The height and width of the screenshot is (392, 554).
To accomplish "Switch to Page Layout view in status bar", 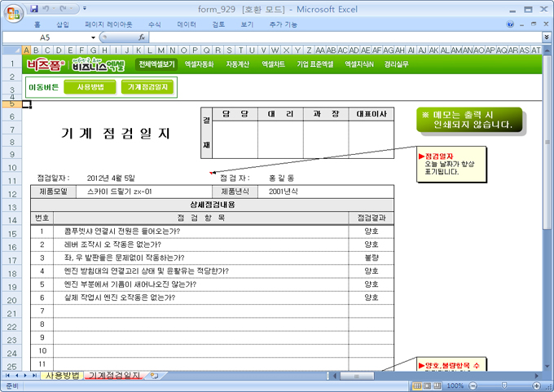I will click(x=427, y=385).
